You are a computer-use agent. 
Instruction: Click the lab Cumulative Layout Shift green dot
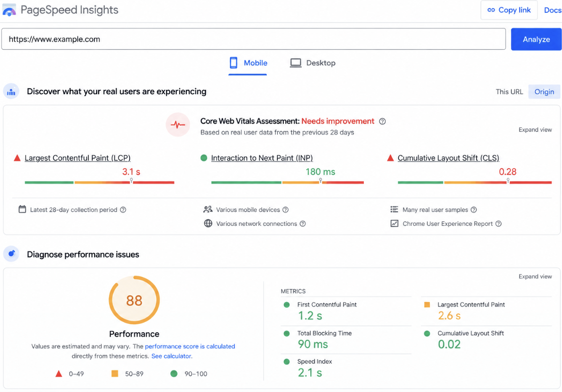pos(427,333)
